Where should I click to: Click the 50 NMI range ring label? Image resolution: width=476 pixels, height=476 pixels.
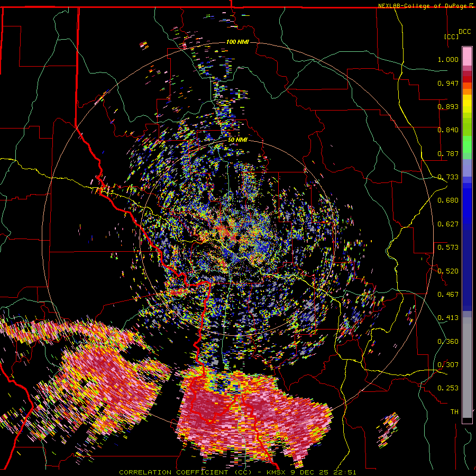[x=237, y=140]
